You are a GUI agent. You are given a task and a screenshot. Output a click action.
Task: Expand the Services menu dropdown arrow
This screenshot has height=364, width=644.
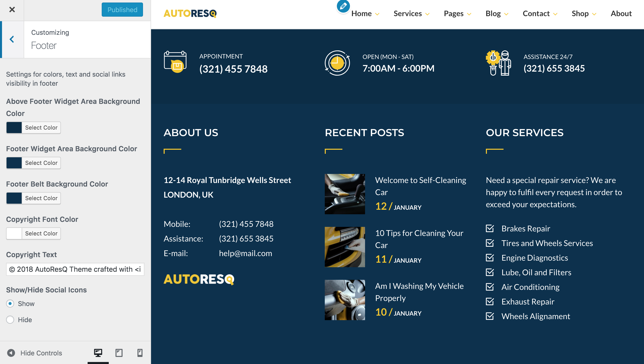[x=427, y=14]
